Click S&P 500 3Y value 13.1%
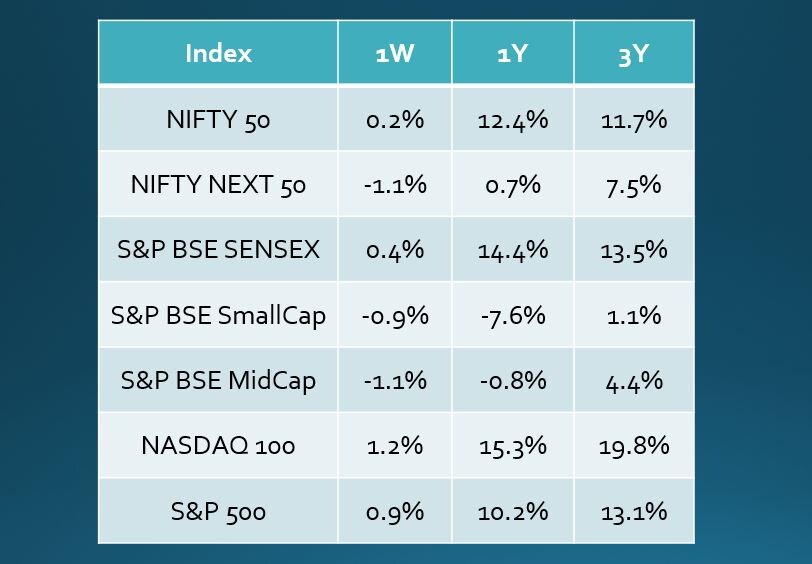The image size is (812, 564). [634, 511]
